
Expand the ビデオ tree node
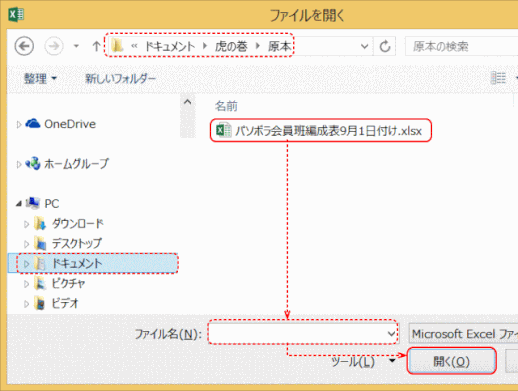tap(26, 304)
